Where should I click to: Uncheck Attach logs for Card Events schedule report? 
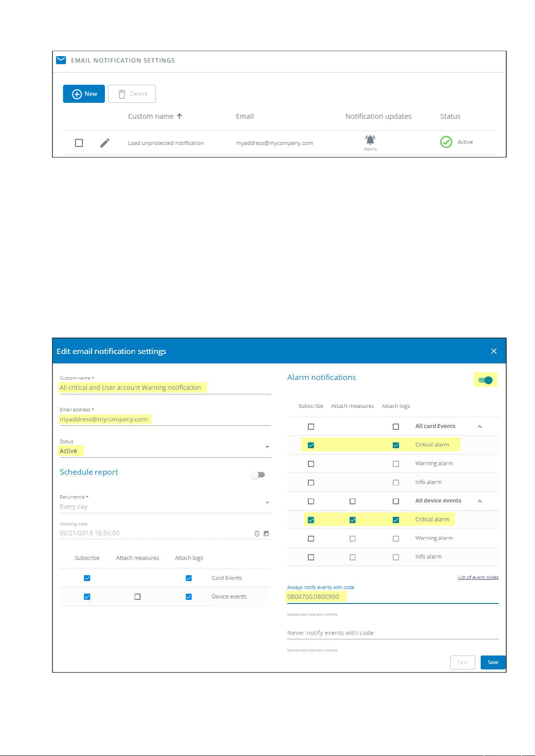pyautogui.click(x=189, y=578)
